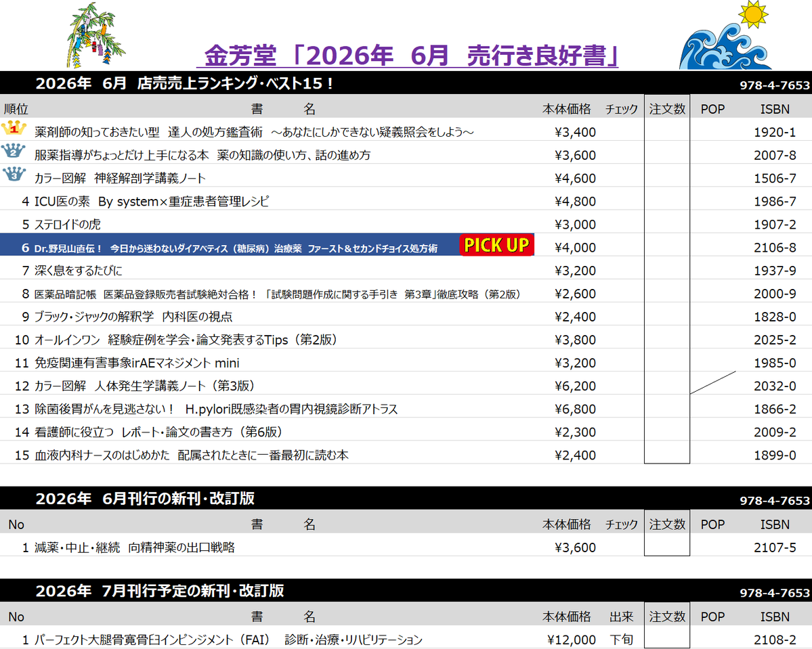Click ISBN 2007-8
Viewport: 812px width, 649px height.
[x=775, y=155]
